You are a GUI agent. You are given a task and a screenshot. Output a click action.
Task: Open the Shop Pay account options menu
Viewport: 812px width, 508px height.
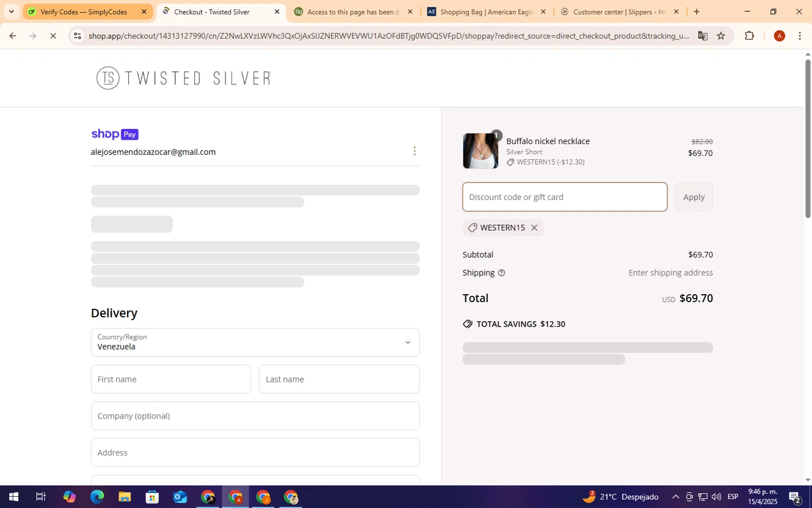415,151
